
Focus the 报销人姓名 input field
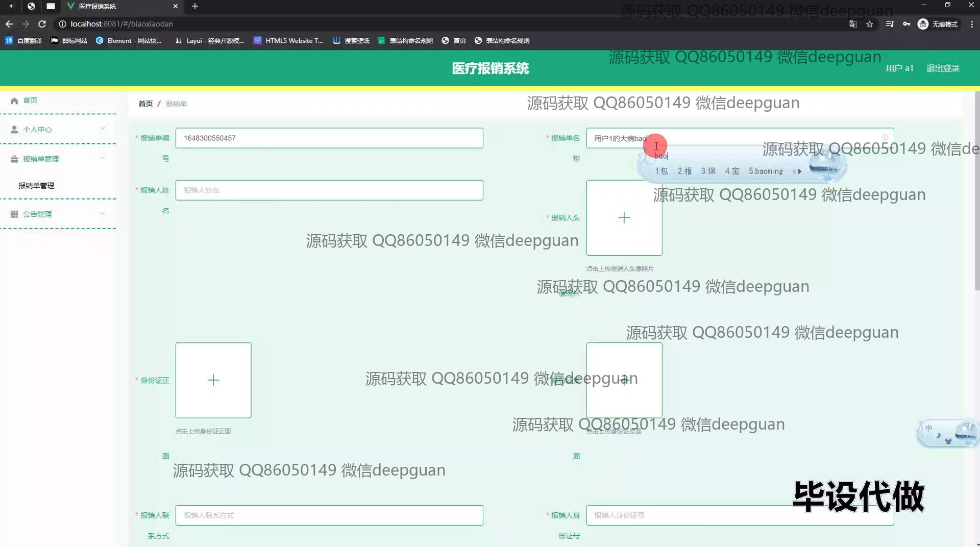click(329, 190)
